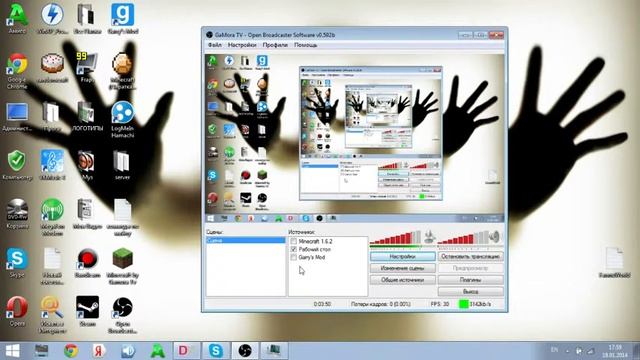Click the Плагины button
640x360 pixels.
pos(471,280)
